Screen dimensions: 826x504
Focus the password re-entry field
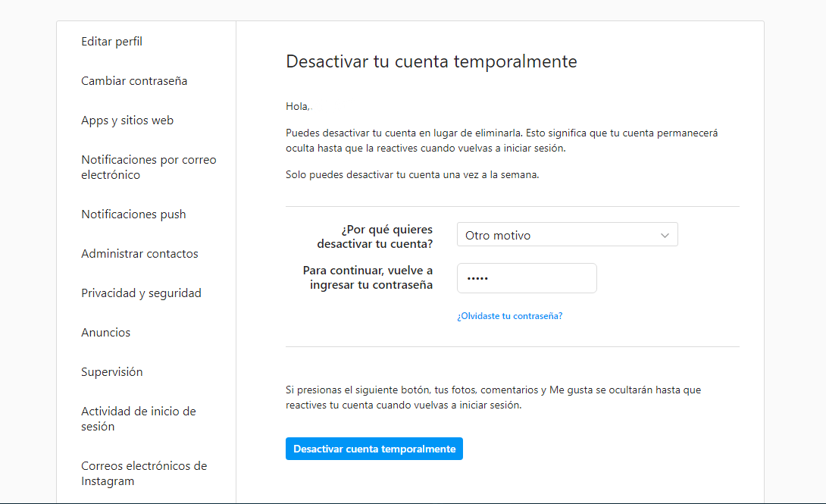[x=527, y=278]
